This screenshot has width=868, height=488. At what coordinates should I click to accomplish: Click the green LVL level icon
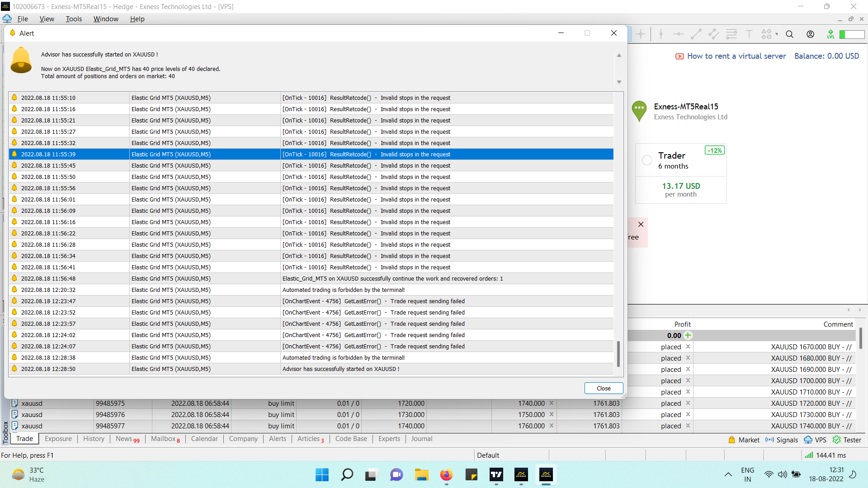(831, 34)
